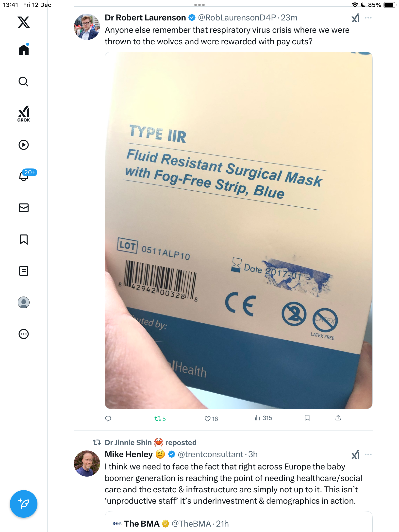Visit the @trentconsultant profile handle
The width and height of the screenshot is (399, 532).
pos(211,454)
